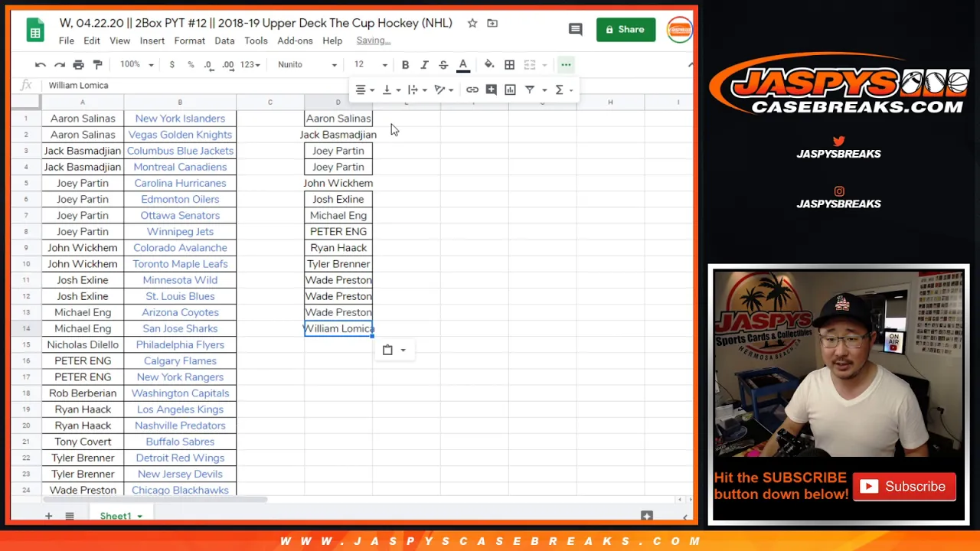Open the text color picker
This screenshot has width=980, height=551.
coord(462,64)
